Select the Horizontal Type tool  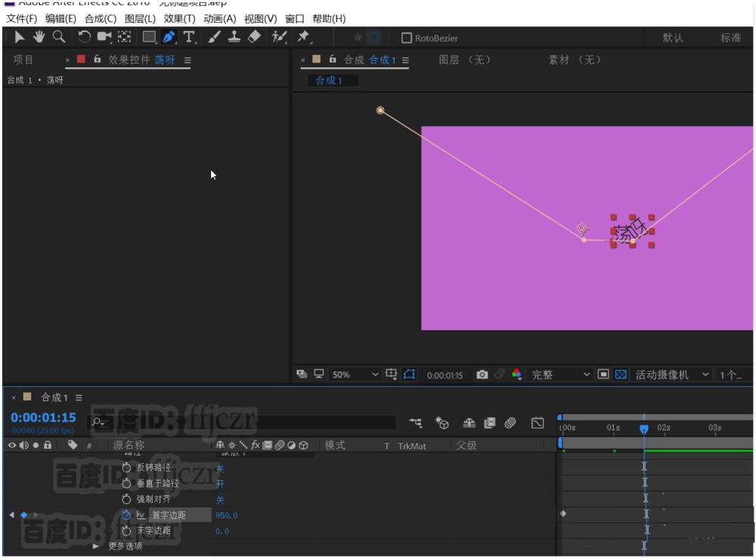(x=189, y=37)
